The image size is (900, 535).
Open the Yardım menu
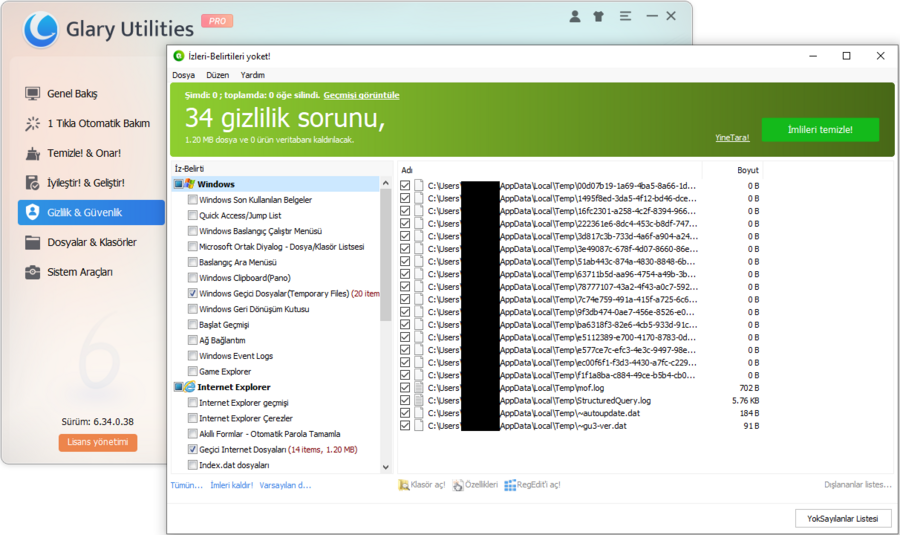pyautogui.click(x=253, y=75)
